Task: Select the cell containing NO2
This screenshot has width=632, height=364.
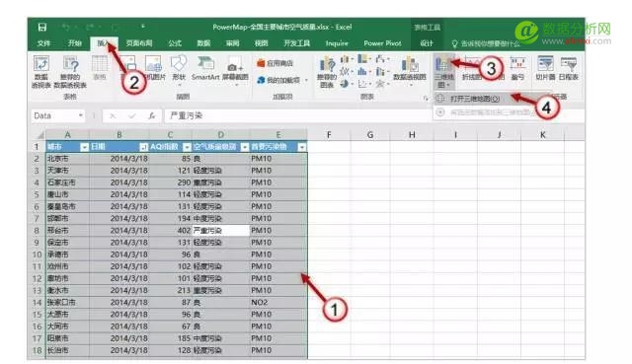Action: click(278, 303)
